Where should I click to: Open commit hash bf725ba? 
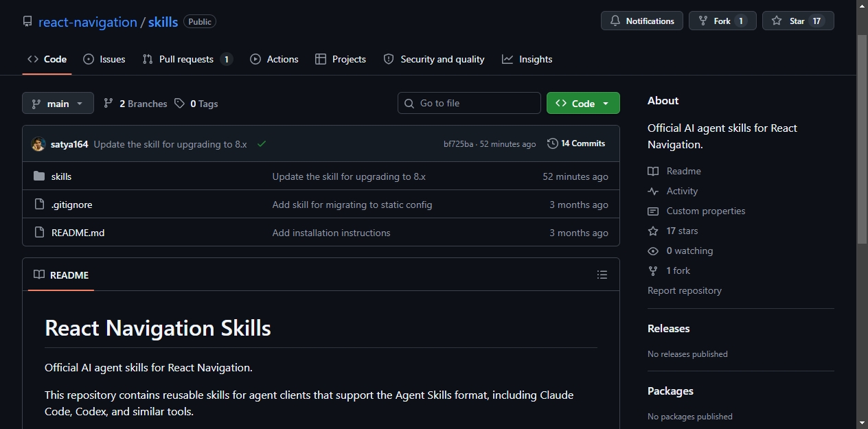pos(458,144)
